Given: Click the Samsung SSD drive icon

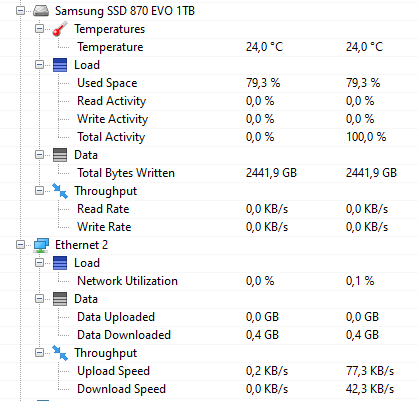Looking at the screenshot, I should pos(41,11).
